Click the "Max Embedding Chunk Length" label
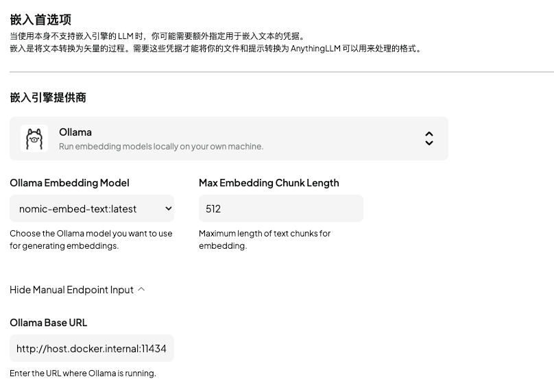 (269, 183)
